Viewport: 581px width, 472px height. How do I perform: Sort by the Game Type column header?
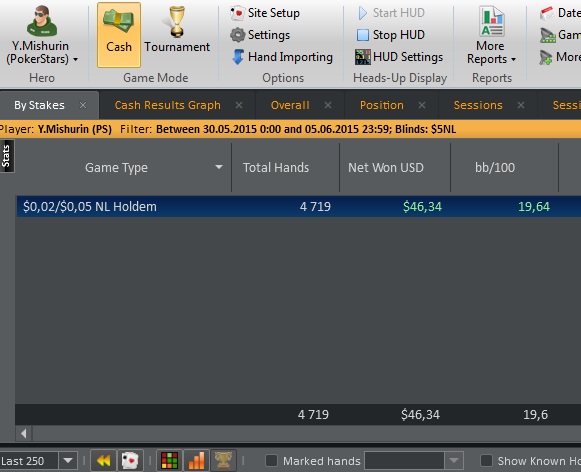[116, 167]
